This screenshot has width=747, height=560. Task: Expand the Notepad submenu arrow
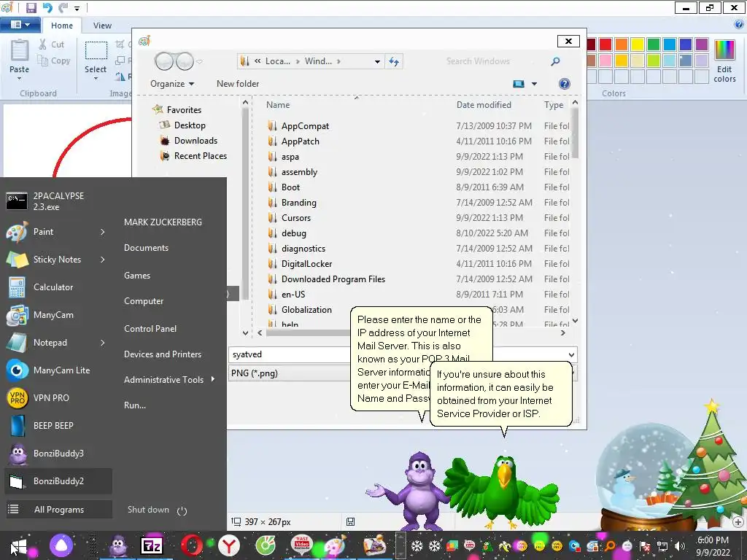(x=102, y=343)
